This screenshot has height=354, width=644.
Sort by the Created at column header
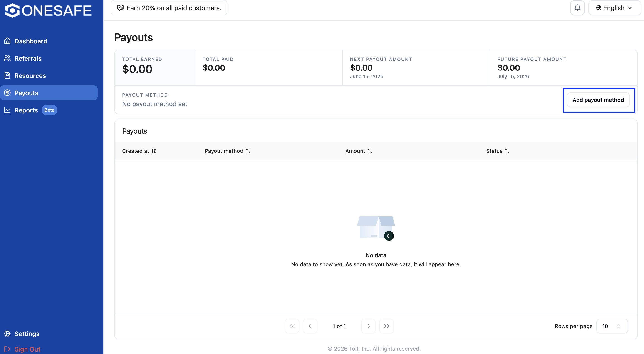click(x=139, y=151)
